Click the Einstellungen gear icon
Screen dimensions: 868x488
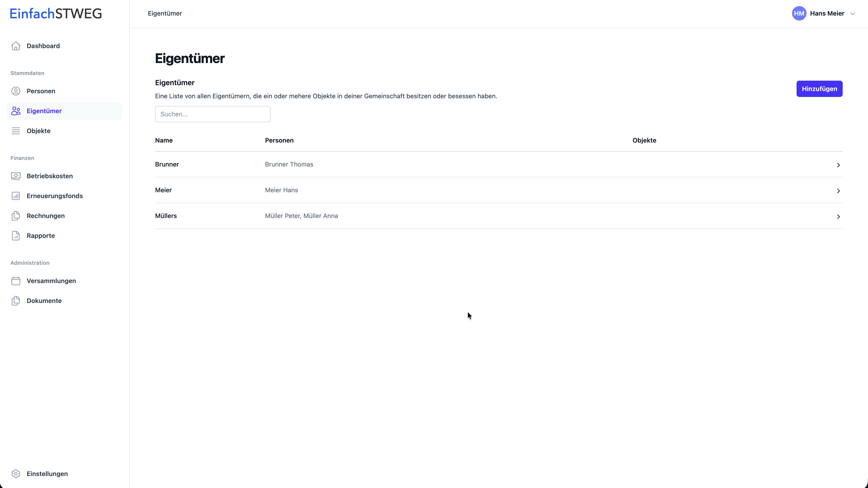click(x=16, y=474)
